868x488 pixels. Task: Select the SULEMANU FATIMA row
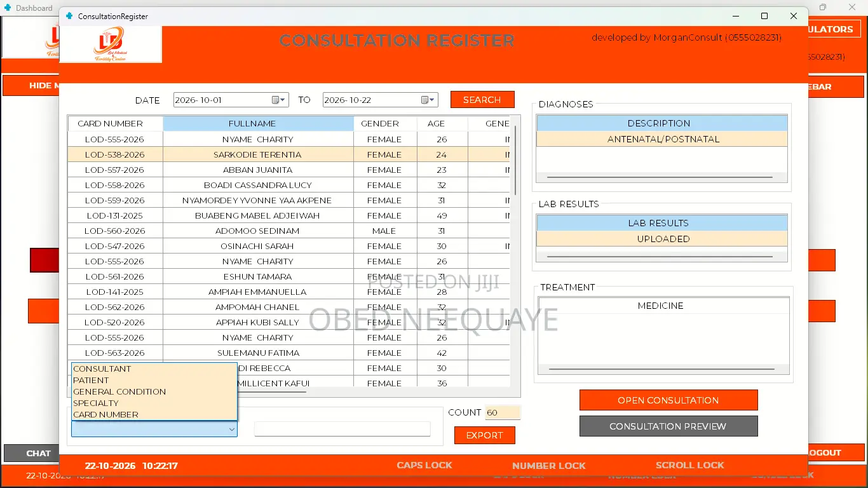coord(289,353)
